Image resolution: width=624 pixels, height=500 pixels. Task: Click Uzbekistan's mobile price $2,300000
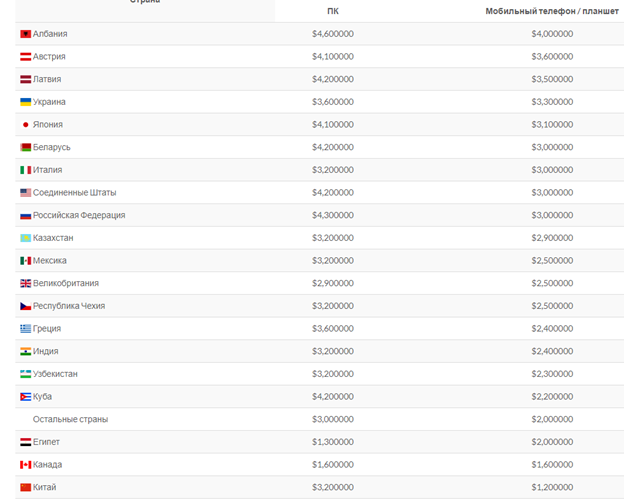552,375
